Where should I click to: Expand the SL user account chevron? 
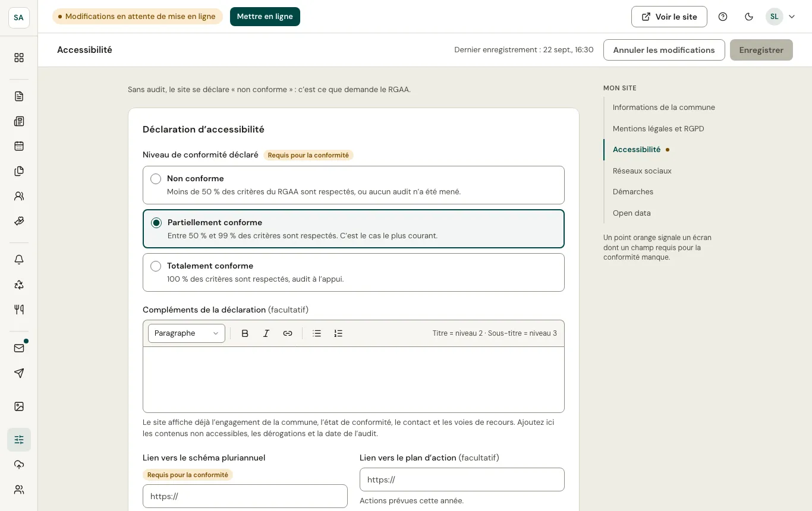point(792,17)
